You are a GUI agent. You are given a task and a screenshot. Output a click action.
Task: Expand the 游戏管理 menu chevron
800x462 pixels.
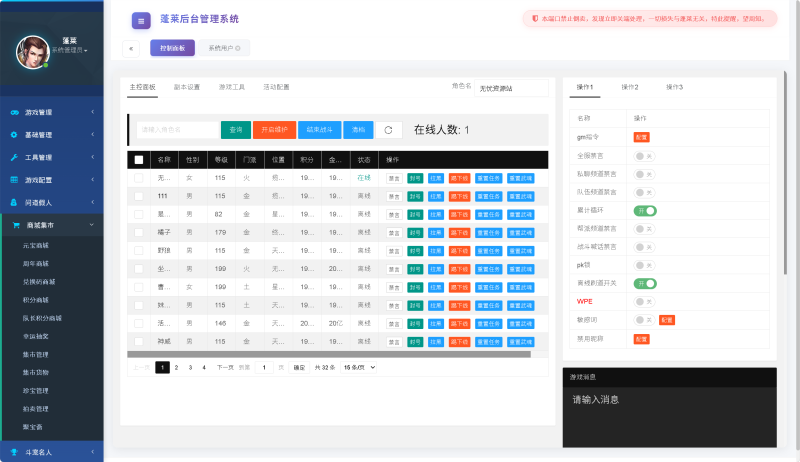tap(92, 112)
